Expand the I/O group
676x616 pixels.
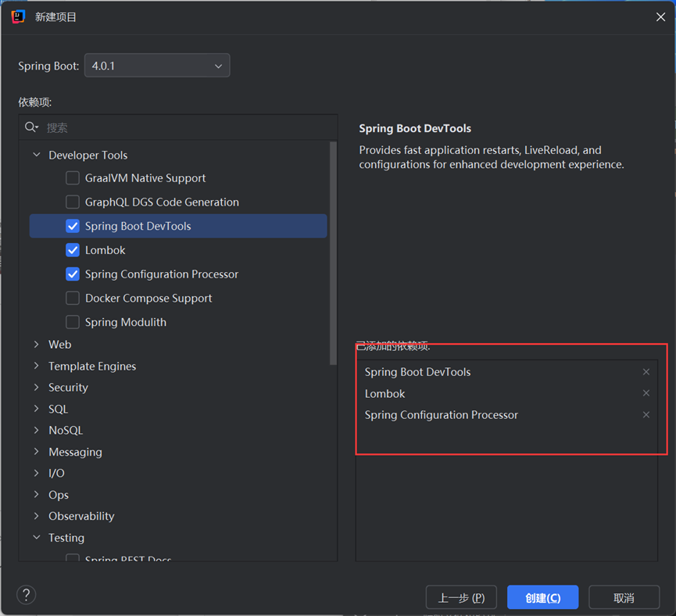[x=37, y=473]
